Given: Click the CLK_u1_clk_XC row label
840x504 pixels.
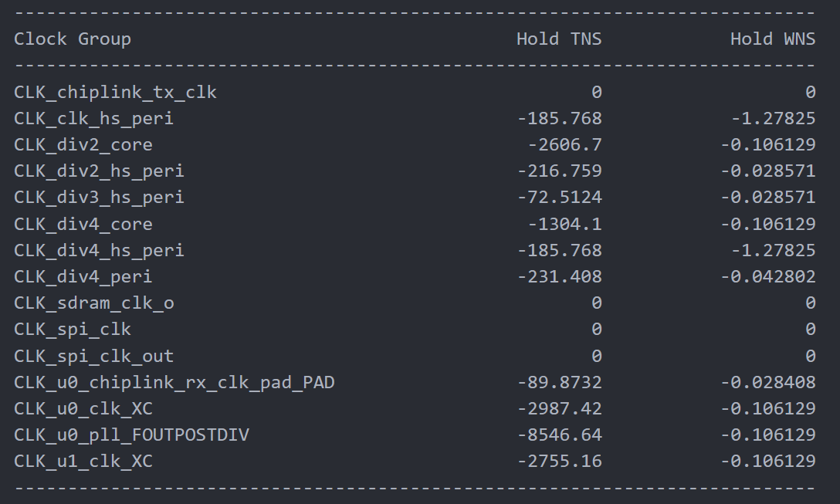Looking at the screenshot, I should tap(83, 461).
